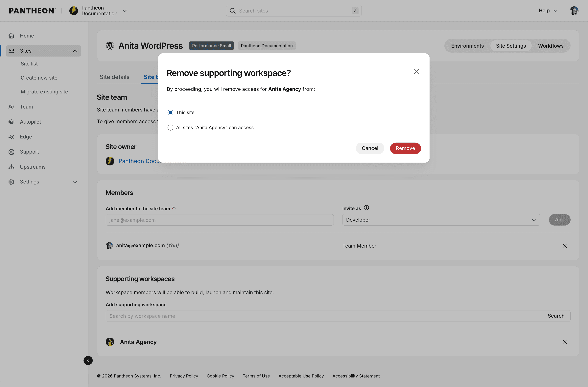Screen dimensions: 588x387
Task: Open Create new site in sidebar
Action: click(39, 78)
